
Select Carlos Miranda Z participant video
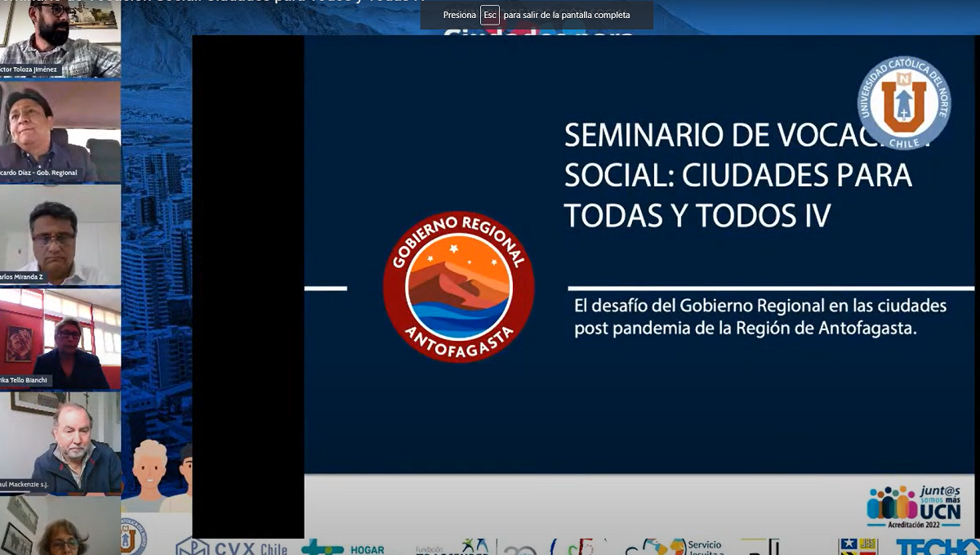pos(60,235)
